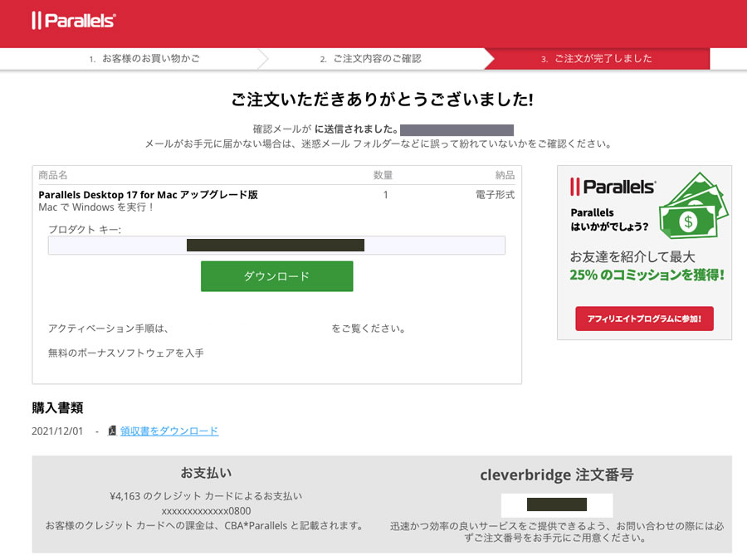Open 領収書をダウンロード receipt link
Image resolution: width=747 pixels, height=560 pixels.
click(169, 431)
